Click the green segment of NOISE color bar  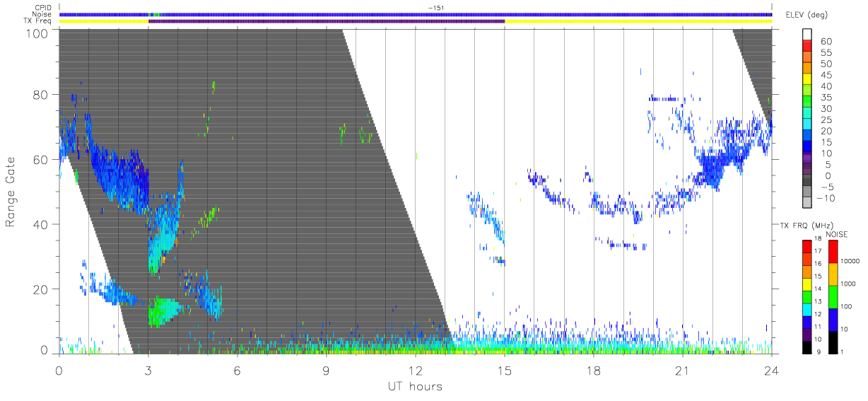[833, 297]
